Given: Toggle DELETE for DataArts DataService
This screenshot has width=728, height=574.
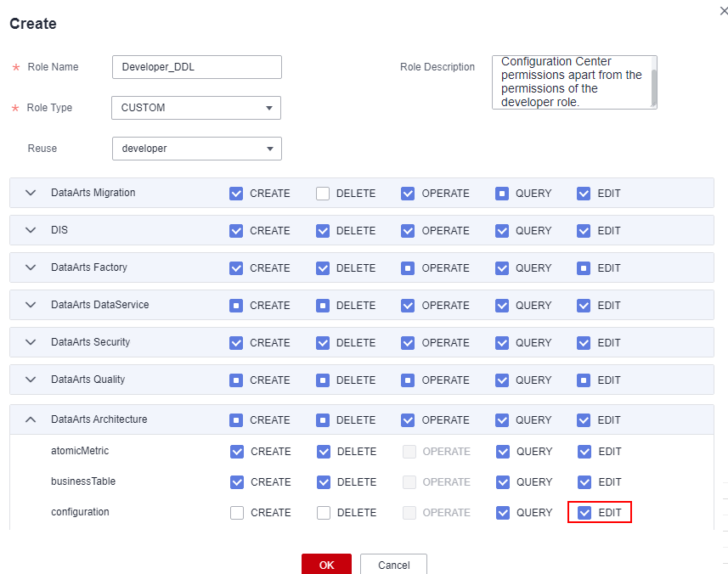Looking at the screenshot, I should [x=323, y=306].
